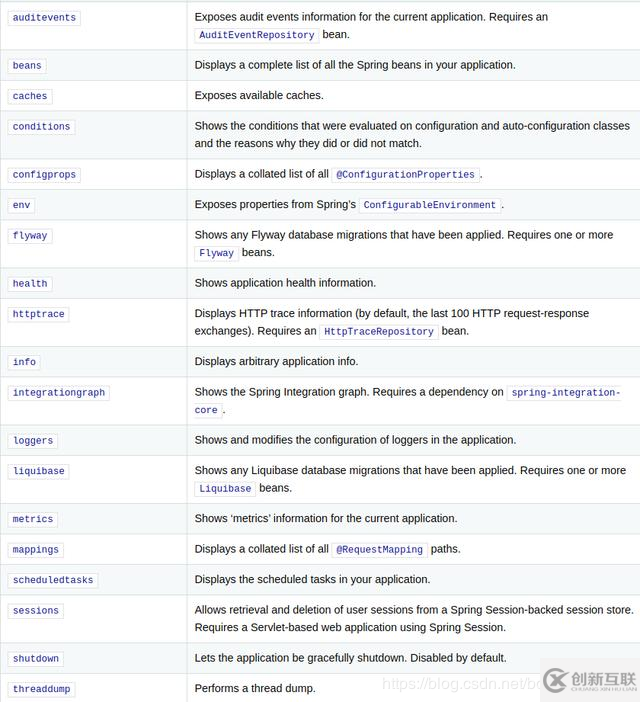Click the AuditEventRepository code reference

[256, 35]
